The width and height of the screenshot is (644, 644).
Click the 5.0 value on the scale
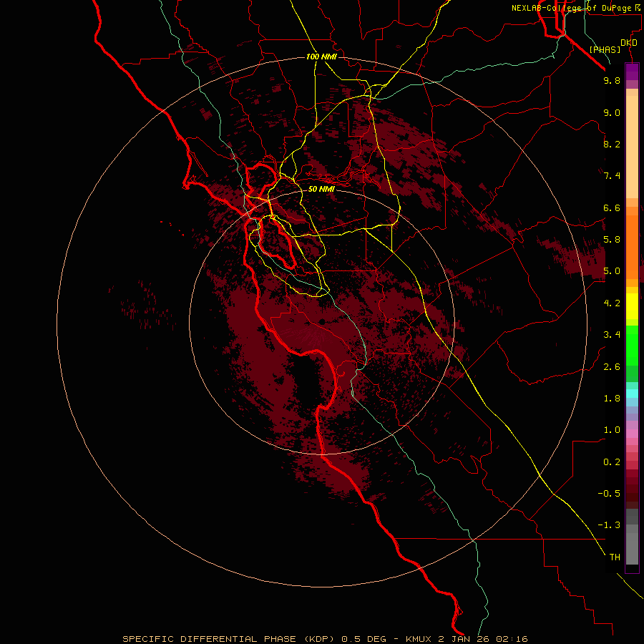coord(612,271)
